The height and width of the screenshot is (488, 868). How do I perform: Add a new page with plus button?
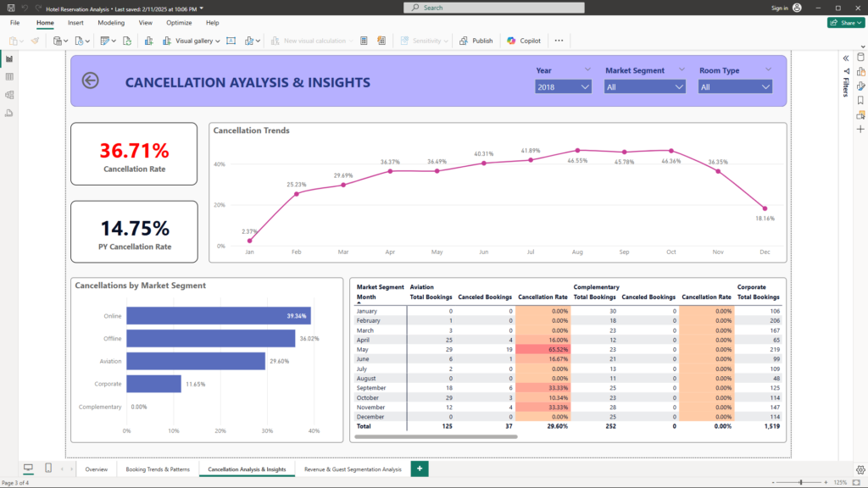pyautogui.click(x=419, y=469)
